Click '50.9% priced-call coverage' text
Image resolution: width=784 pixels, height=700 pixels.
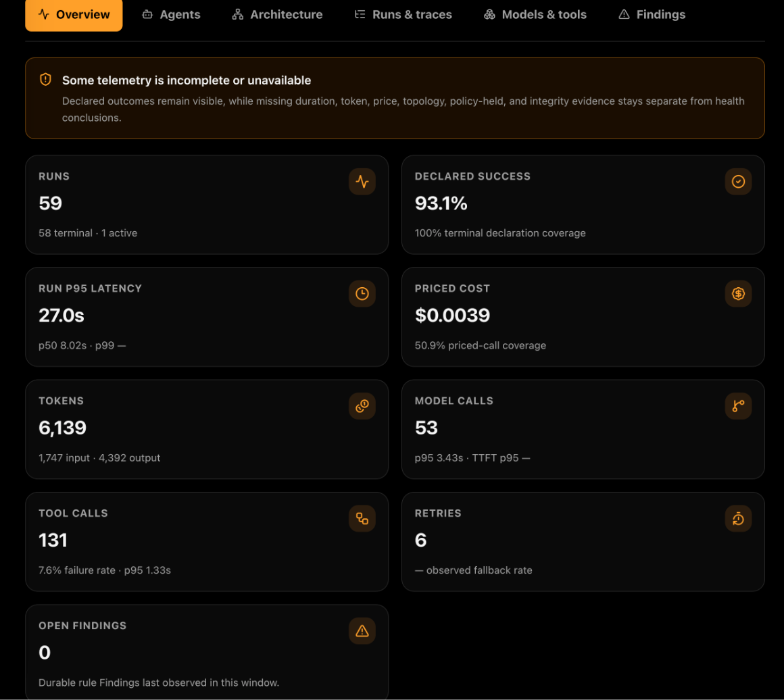[x=481, y=345]
